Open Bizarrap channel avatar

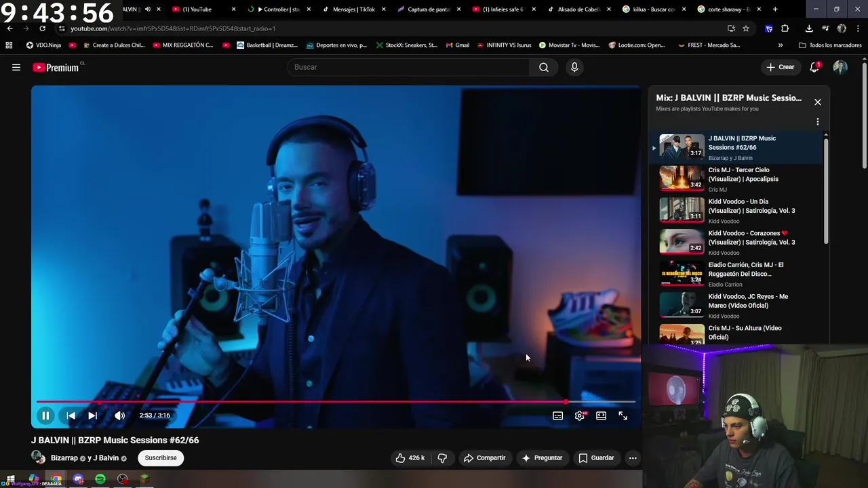pyautogui.click(x=39, y=457)
